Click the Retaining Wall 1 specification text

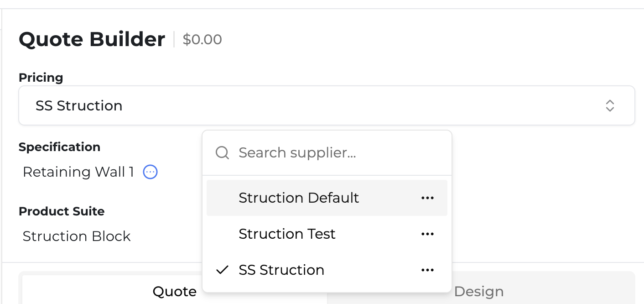pos(78,172)
